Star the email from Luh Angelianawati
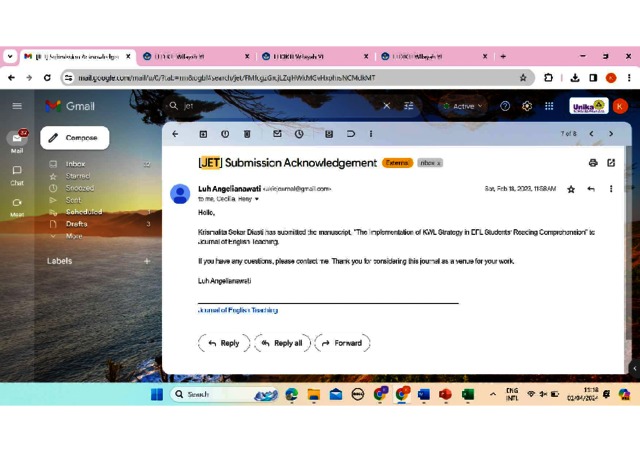The image size is (640, 452). coord(571,189)
